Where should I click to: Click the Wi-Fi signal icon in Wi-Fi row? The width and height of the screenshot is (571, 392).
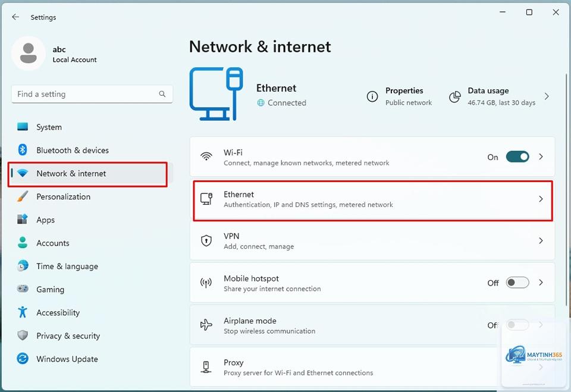point(206,156)
